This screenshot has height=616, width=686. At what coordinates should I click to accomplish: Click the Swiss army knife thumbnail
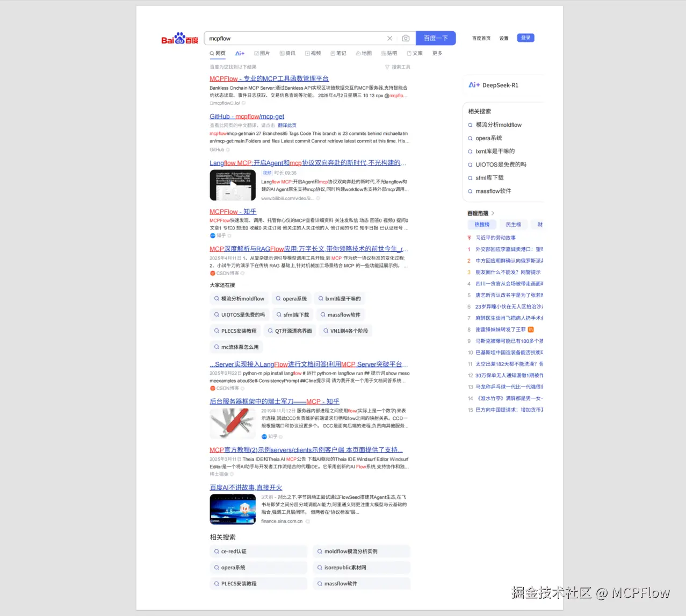click(x=233, y=423)
